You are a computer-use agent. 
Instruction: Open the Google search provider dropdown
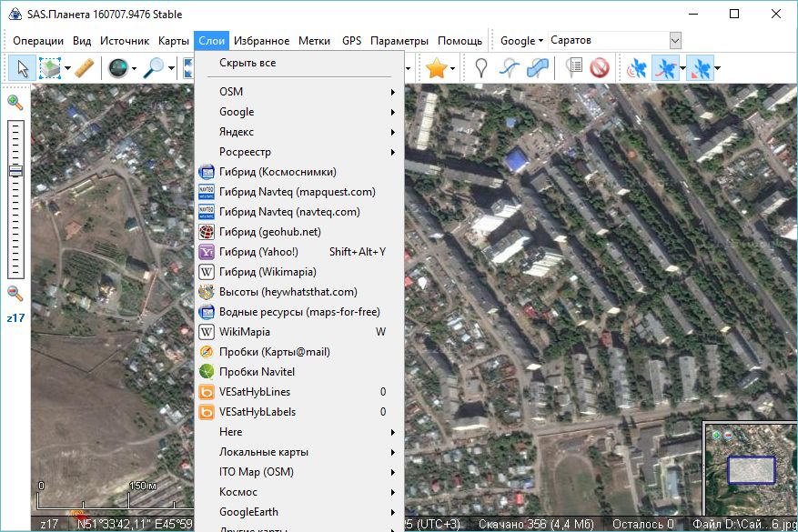click(x=521, y=41)
